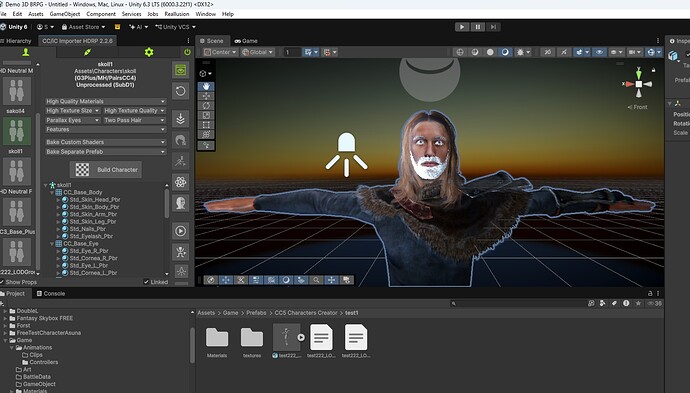
Task: Click the circled play icon in importer sidebar
Action: coord(180,231)
